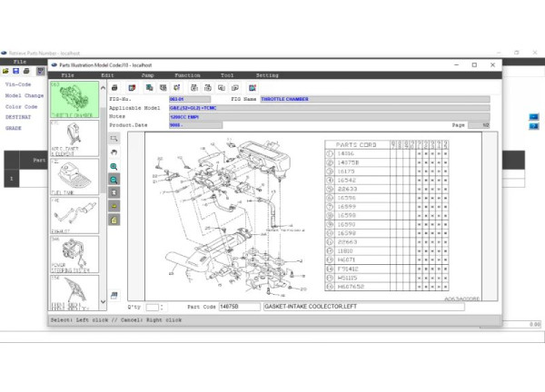Select the Throttle Chamber thumbnail
This screenshot has height=392, width=545.
[75, 101]
